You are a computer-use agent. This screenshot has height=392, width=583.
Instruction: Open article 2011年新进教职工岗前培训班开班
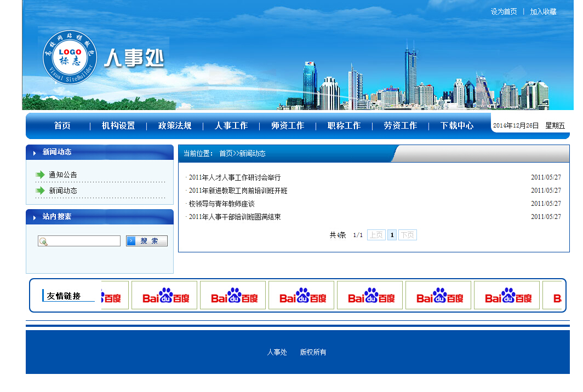(238, 191)
